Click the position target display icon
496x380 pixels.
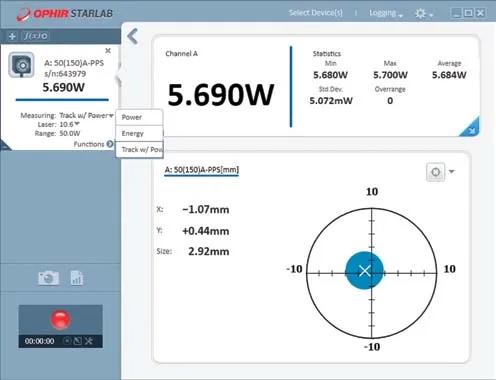coord(435,172)
